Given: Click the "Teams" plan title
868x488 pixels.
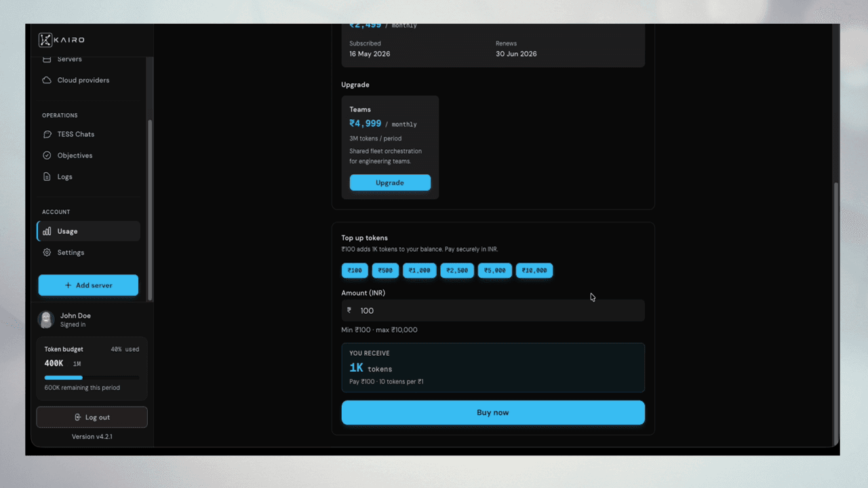Looking at the screenshot, I should click(360, 109).
